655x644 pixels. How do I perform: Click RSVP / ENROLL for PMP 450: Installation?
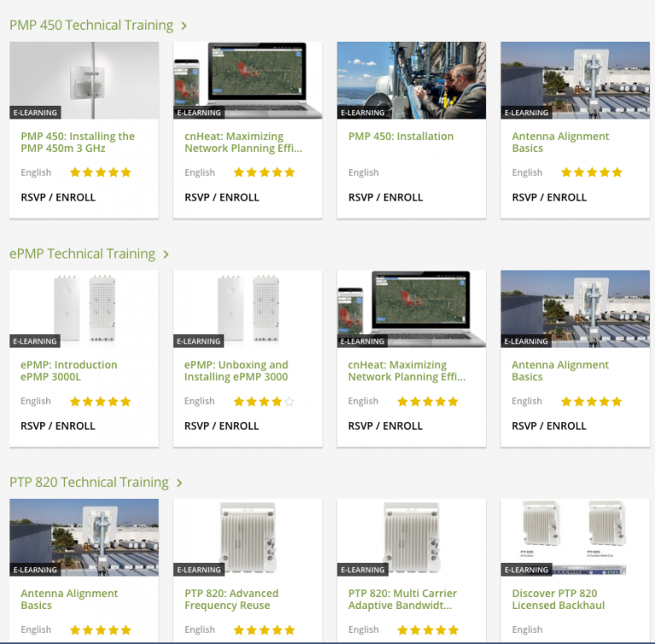(385, 197)
